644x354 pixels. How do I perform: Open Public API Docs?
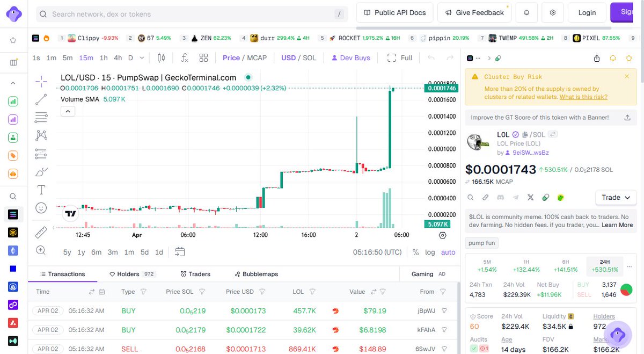click(x=394, y=12)
